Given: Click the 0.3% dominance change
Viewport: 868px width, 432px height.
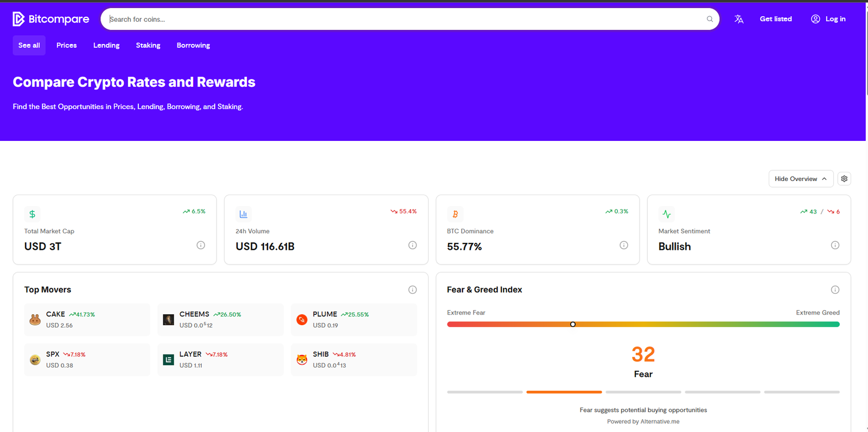Looking at the screenshot, I should click(x=617, y=211).
